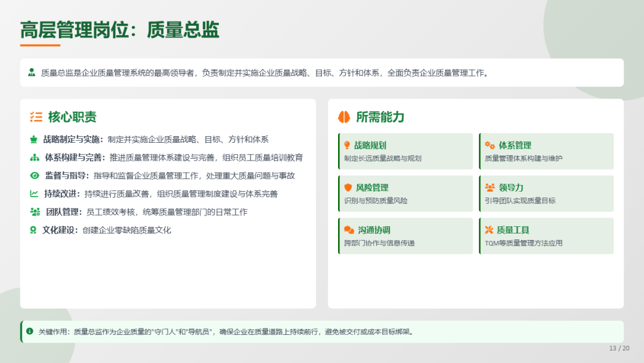Click the award icon beside 文化建设

point(33,230)
